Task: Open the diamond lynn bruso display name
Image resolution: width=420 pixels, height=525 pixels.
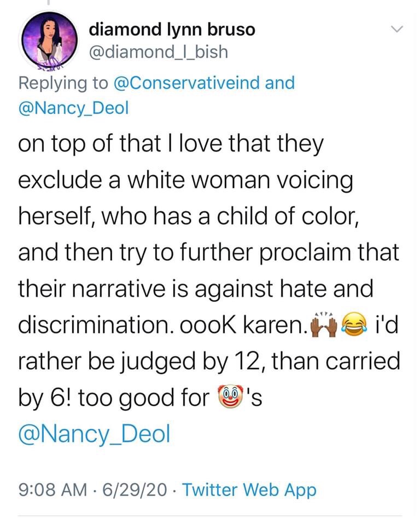Action: click(172, 30)
